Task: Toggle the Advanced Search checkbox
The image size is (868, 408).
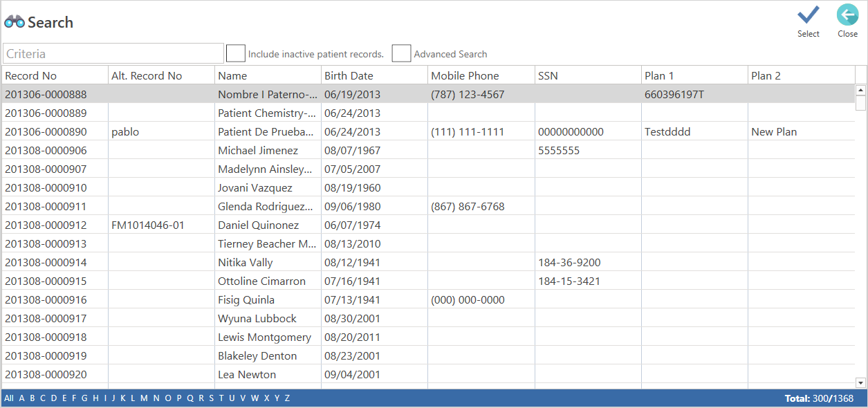Action: pyautogui.click(x=401, y=53)
